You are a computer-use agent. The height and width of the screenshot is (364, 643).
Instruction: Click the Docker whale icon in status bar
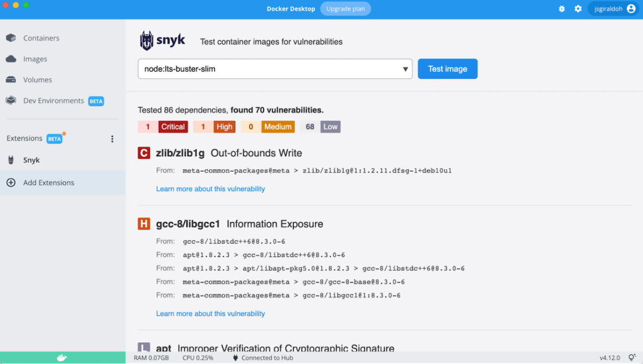point(62,358)
